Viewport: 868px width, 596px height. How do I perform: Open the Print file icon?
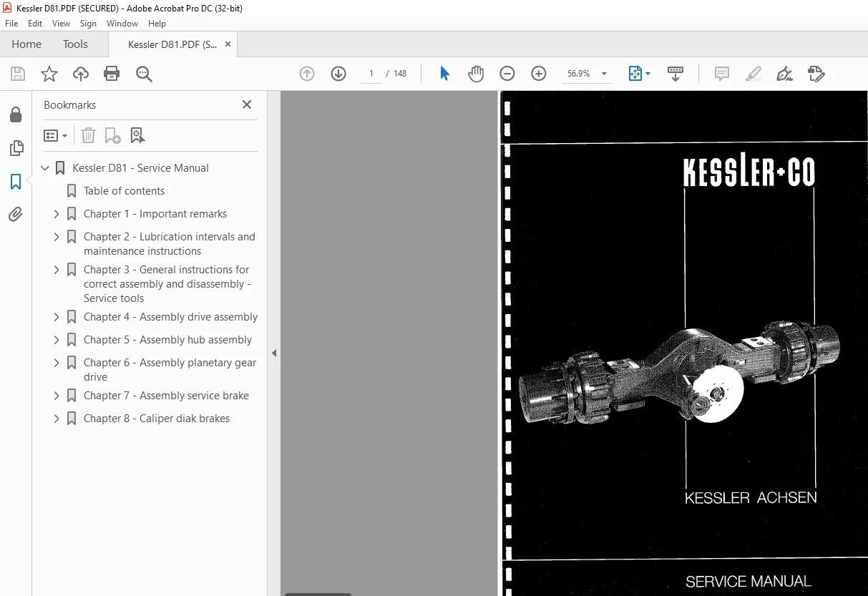pyautogui.click(x=112, y=74)
